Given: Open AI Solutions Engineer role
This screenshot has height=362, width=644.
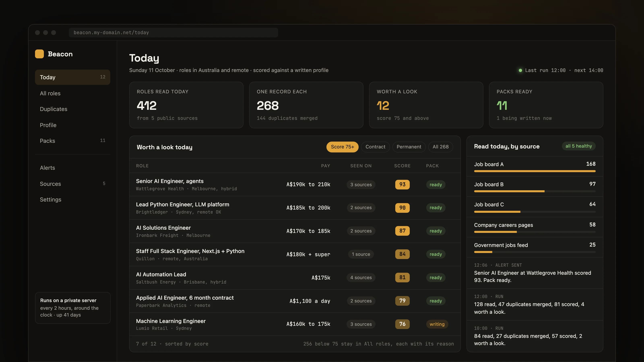Looking at the screenshot, I should (x=295, y=231).
